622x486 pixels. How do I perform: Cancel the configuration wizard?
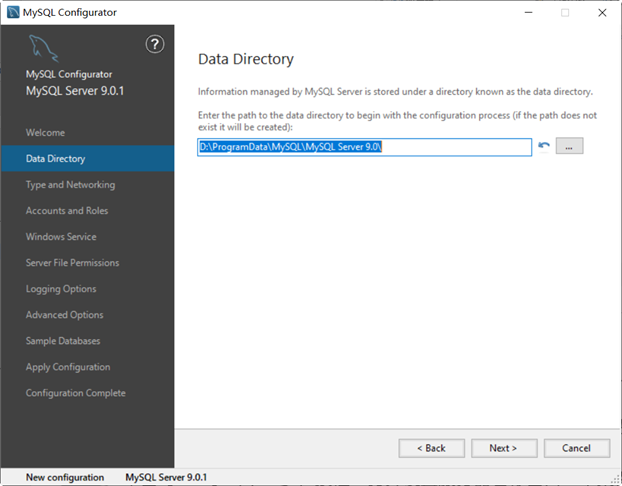click(x=577, y=448)
